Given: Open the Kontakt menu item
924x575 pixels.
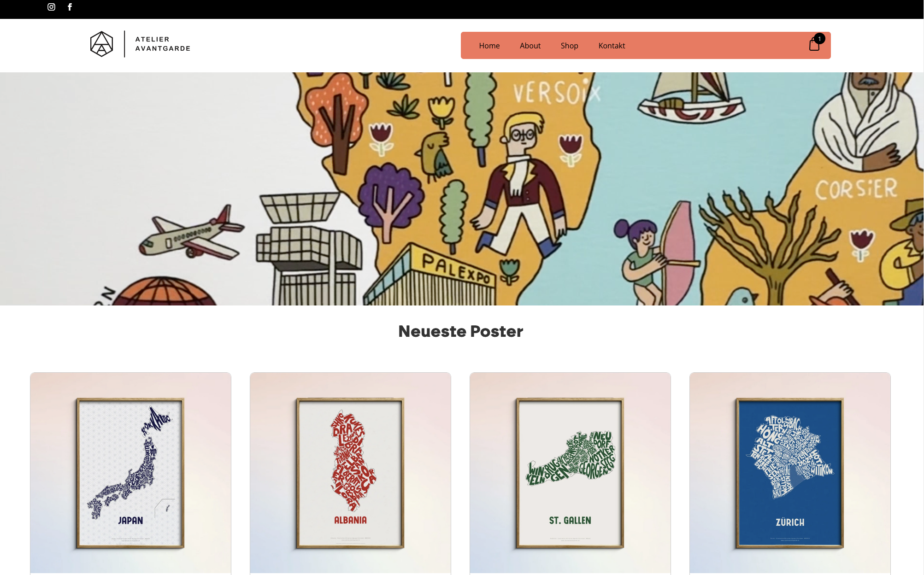Looking at the screenshot, I should pyautogui.click(x=612, y=46).
